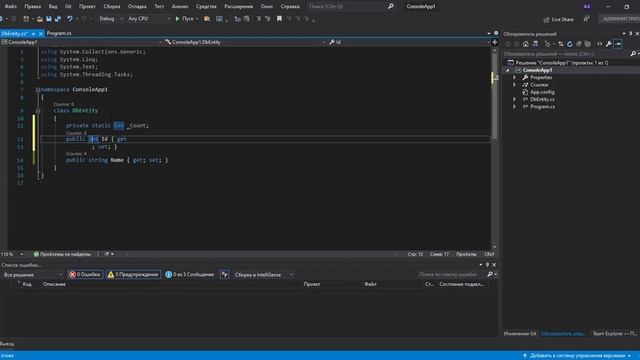Open the ConsoleApp1.DbEntity type navigation dropdown

coord(245,42)
